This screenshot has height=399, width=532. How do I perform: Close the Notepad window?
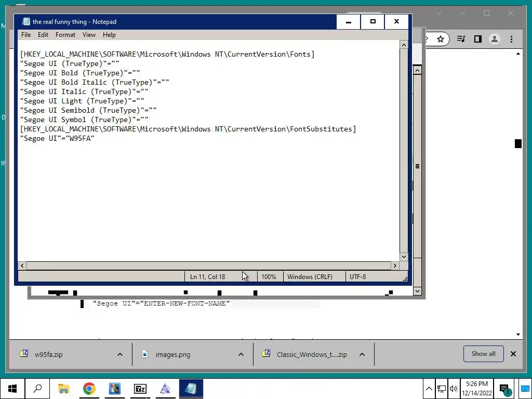point(396,22)
